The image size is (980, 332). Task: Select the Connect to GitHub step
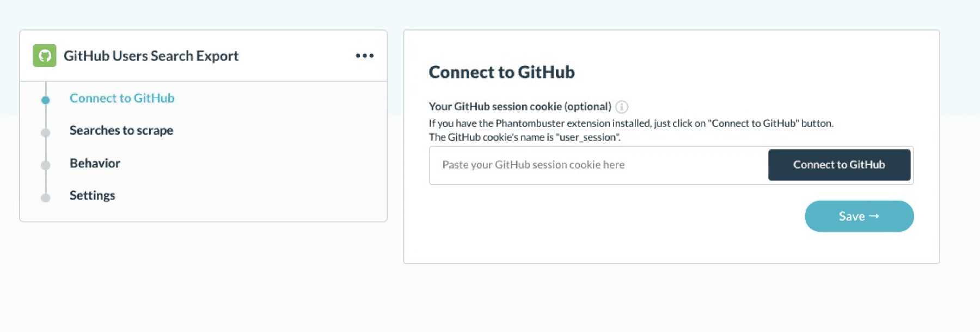[122, 98]
